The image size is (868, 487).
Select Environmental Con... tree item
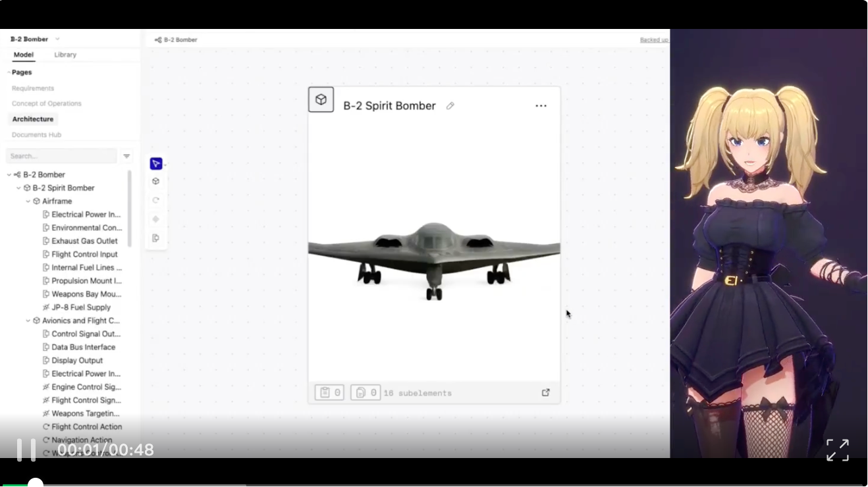(81, 228)
